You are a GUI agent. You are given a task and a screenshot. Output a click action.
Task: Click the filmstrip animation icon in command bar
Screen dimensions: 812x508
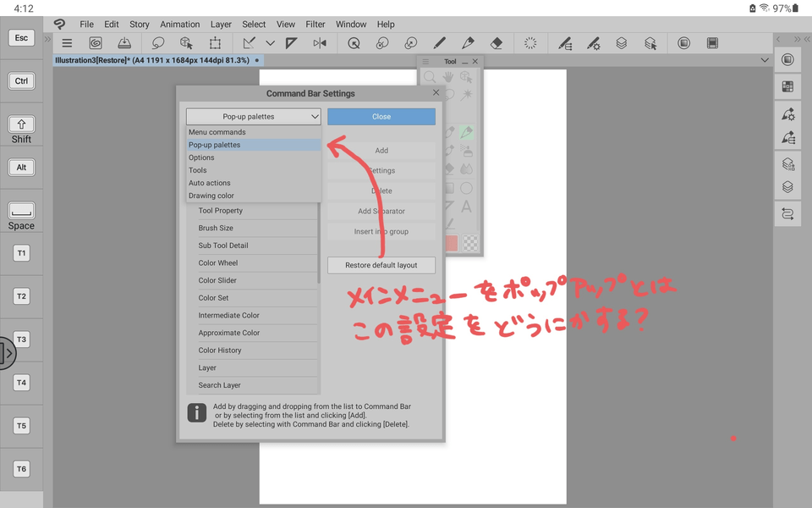tap(712, 43)
